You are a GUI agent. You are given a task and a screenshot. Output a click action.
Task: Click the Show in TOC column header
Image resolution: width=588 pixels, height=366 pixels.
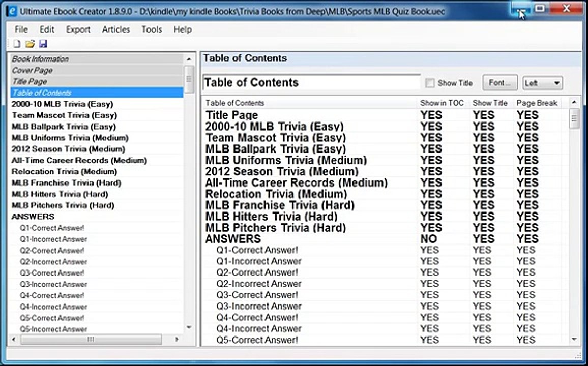(442, 103)
